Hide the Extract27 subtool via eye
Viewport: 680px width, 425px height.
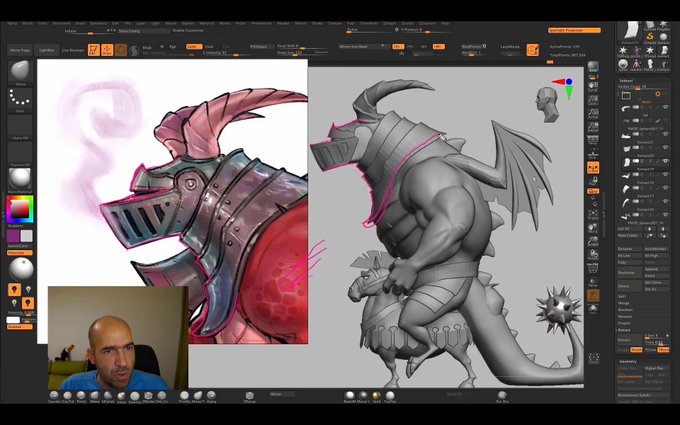(665, 148)
